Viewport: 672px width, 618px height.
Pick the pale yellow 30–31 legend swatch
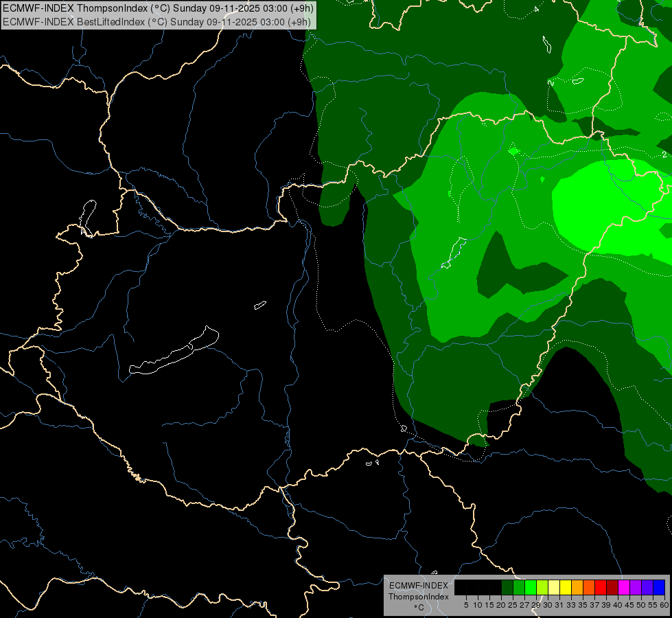(554, 587)
